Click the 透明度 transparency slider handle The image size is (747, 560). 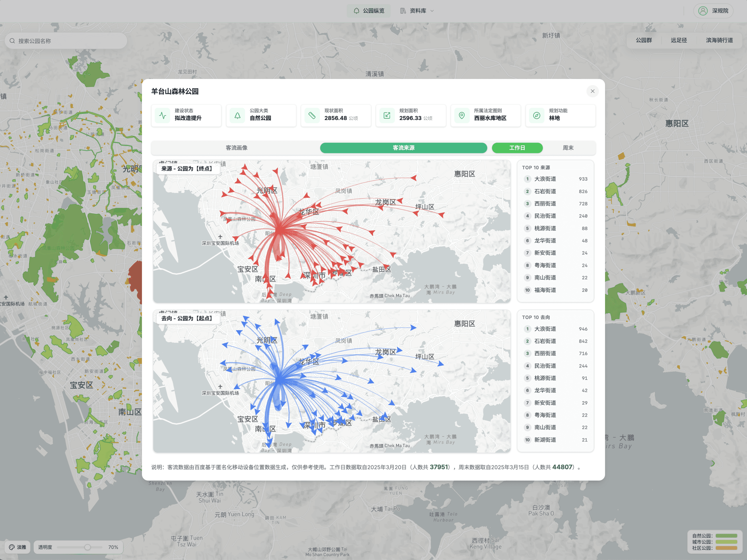[88, 547]
